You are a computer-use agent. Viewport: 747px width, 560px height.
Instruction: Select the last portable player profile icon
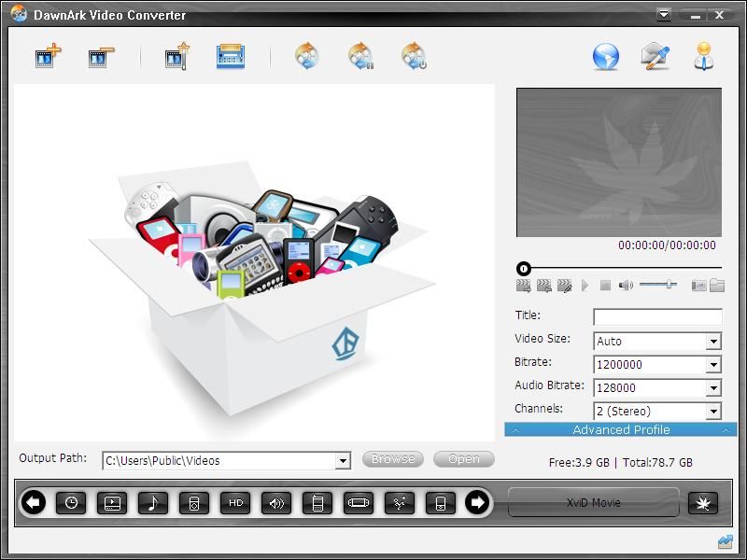440,503
